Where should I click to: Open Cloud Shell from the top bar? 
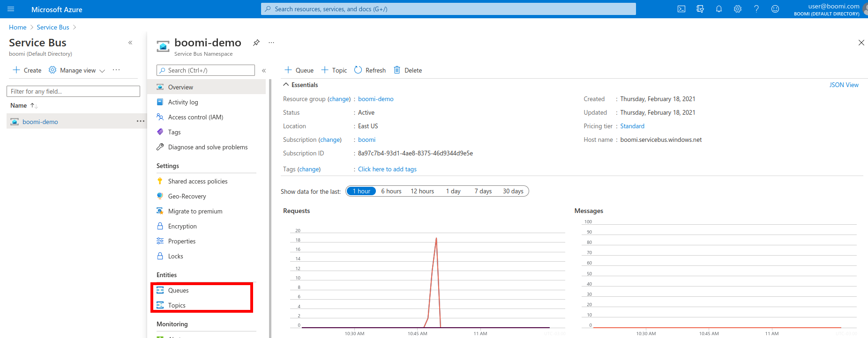(681, 9)
